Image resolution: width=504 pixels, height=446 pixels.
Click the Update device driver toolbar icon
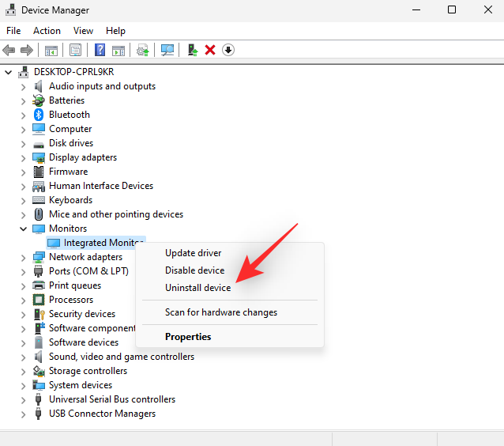[x=192, y=50]
